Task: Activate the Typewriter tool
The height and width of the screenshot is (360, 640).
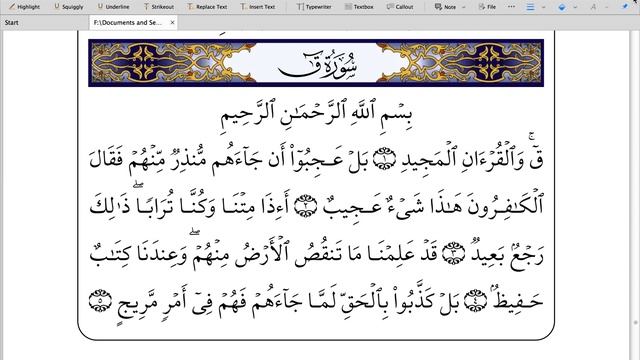Action: (314, 7)
